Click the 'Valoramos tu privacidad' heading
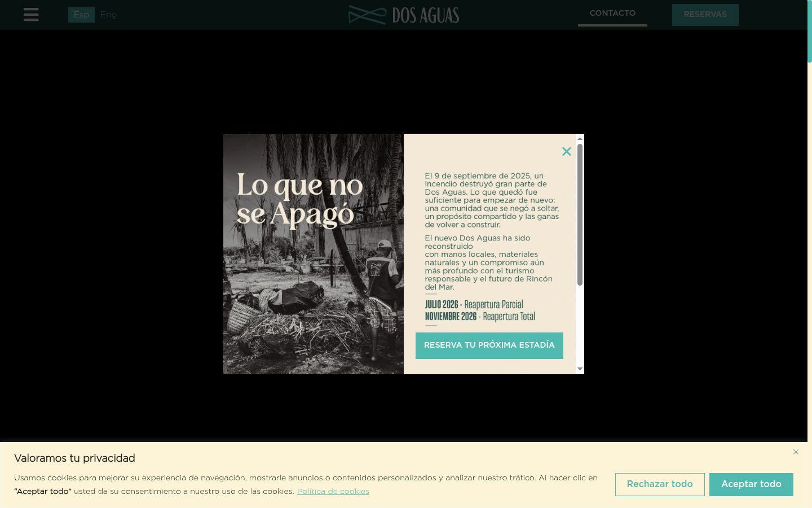812x508 pixels. point(74,458)
